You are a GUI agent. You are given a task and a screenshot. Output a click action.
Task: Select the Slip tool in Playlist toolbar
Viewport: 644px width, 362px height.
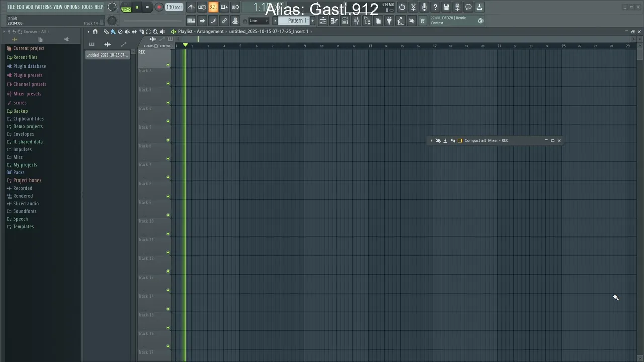tap(134, 32)
